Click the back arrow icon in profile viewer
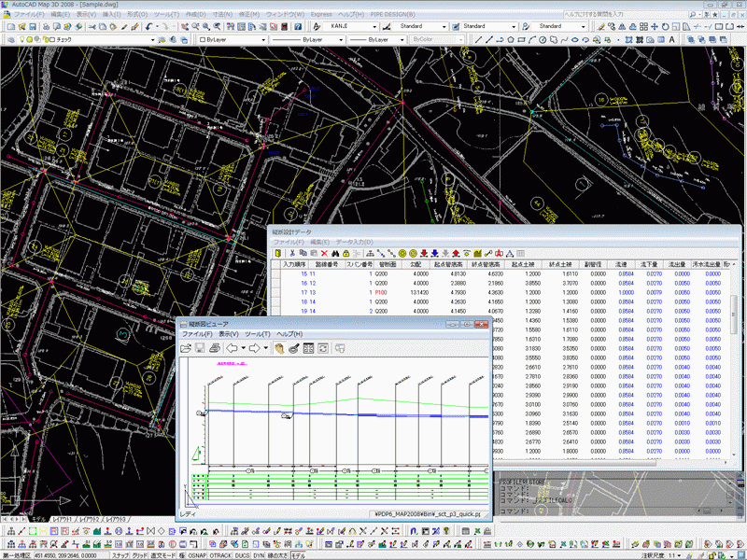The image size is (747, 560). click(x=233, y=348)
